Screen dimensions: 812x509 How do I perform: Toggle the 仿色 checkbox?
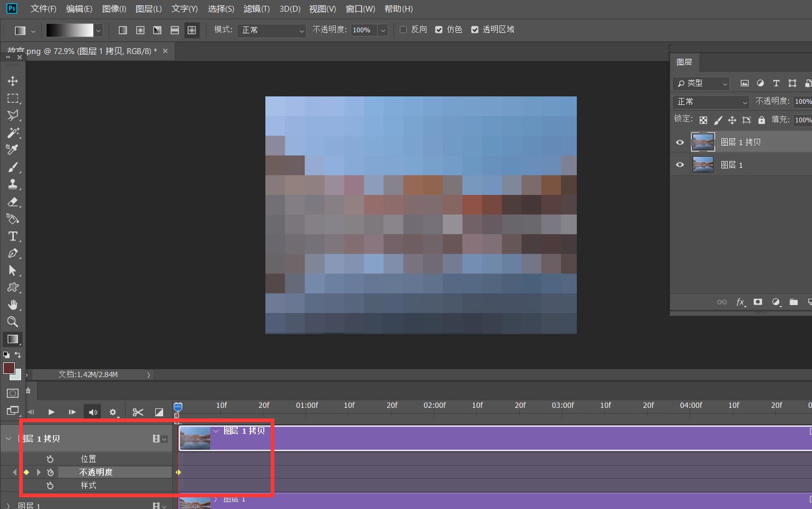439,30
